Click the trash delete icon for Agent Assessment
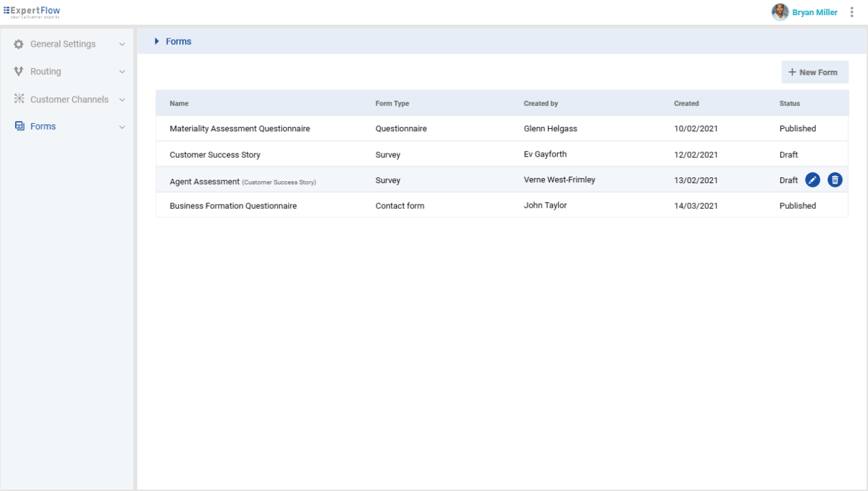This screenshot has width=868, height=491. 835,180
